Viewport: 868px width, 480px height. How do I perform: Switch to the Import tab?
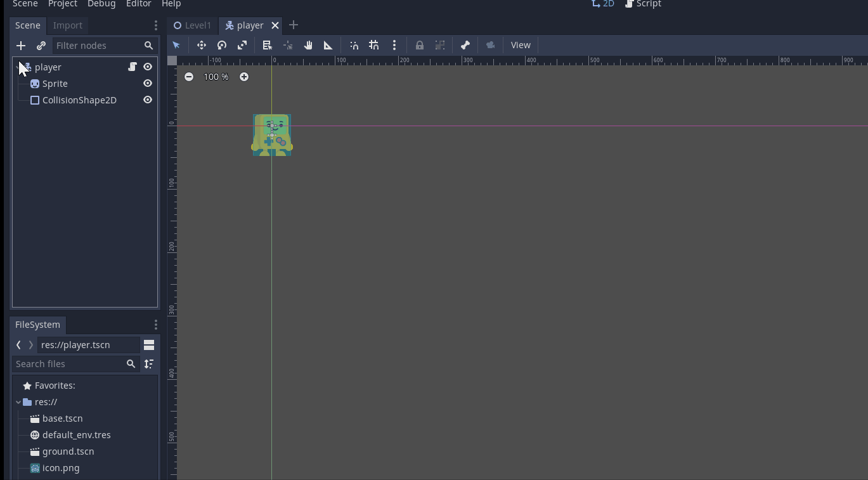pyautogui.click(x=68, y=25)
